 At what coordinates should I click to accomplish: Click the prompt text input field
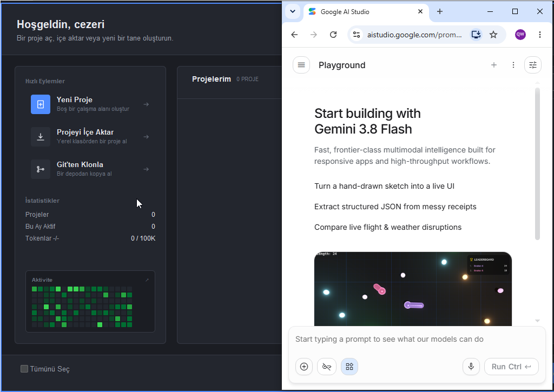pyautogui.click(x=417, y=340)
